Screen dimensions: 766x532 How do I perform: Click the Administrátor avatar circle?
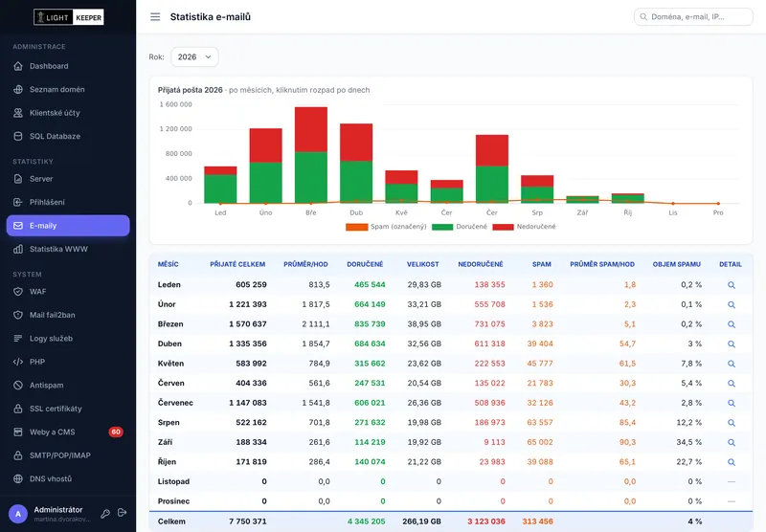[x=18, y=514]
